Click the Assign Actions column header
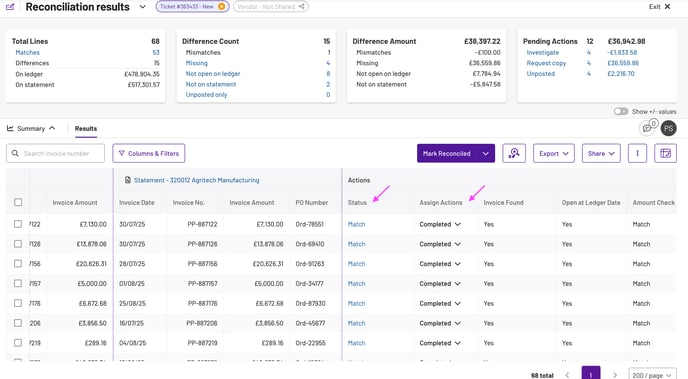Screen dimensions: 688x379 pos(441,203)
